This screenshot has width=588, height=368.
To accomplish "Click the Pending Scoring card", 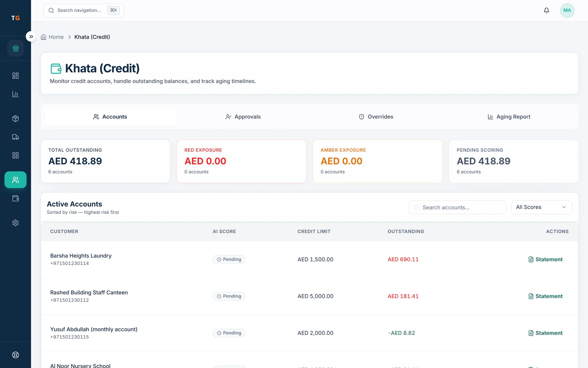I will (514, 162).
